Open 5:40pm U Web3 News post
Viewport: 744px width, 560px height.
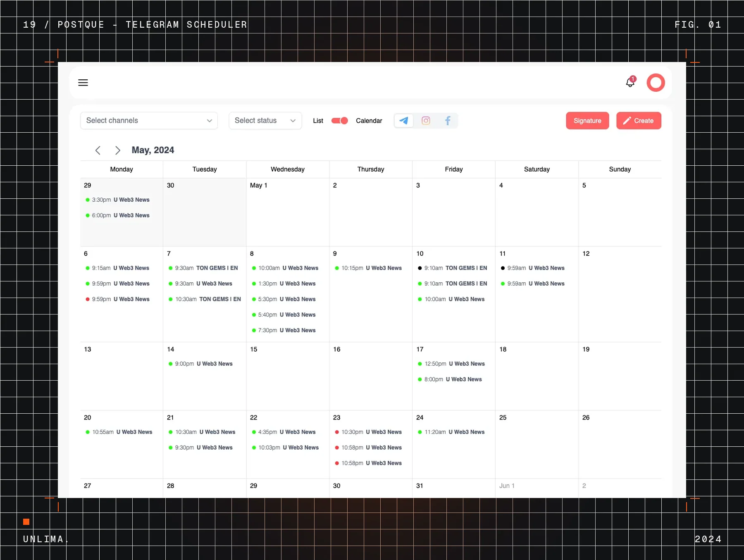point(284,315)
